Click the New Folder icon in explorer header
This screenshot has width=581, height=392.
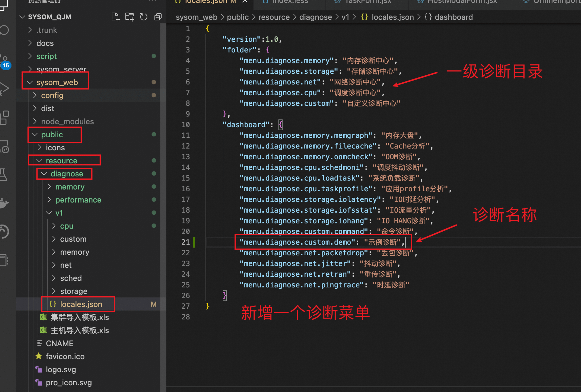pos(129,17)
